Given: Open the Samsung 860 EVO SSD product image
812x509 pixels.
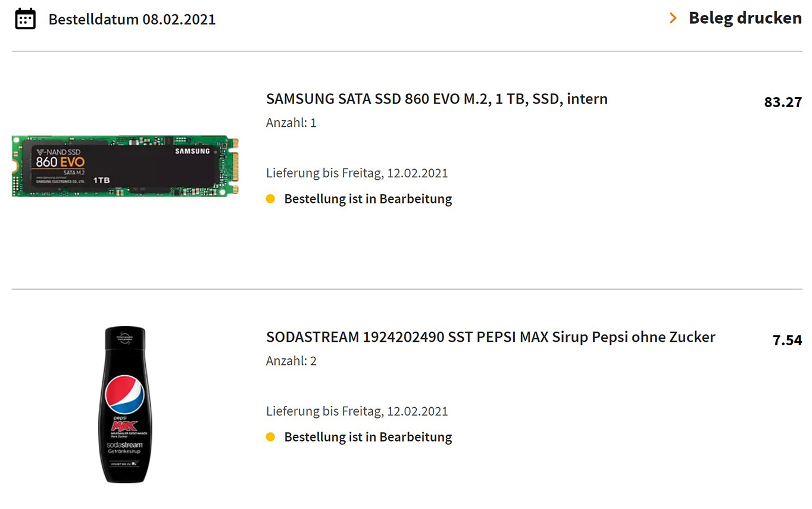Looking at the screenshot, I should (124, 166).
